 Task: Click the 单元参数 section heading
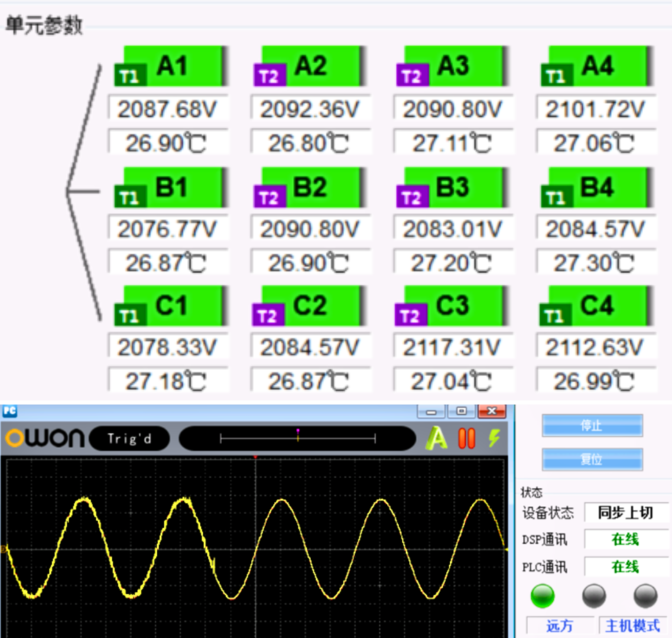44,25
